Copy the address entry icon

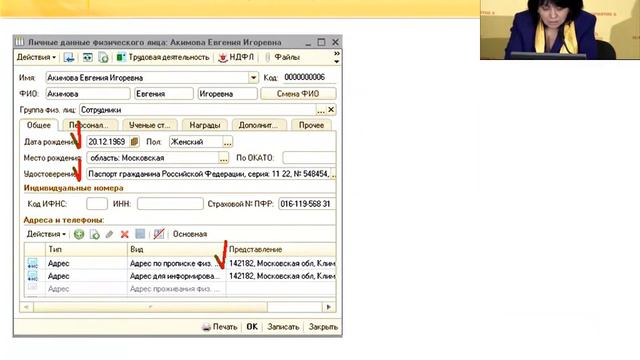(95, 234)
